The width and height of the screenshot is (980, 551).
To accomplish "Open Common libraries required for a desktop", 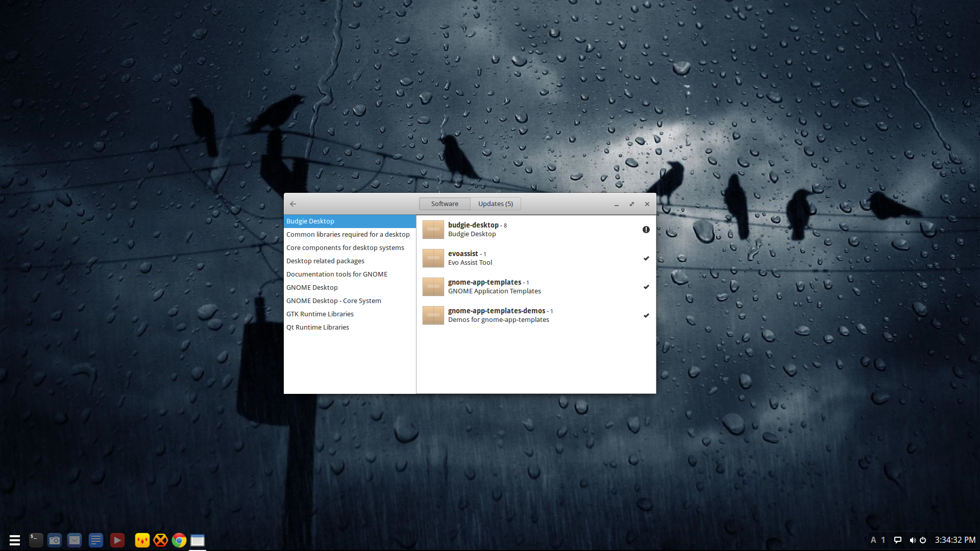I will coord(350,234).
